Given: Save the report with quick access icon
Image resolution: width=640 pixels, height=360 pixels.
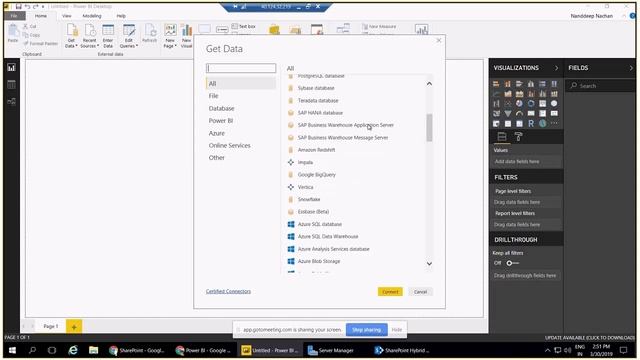Looking at the screenshot, I should [x=18, y=6].
